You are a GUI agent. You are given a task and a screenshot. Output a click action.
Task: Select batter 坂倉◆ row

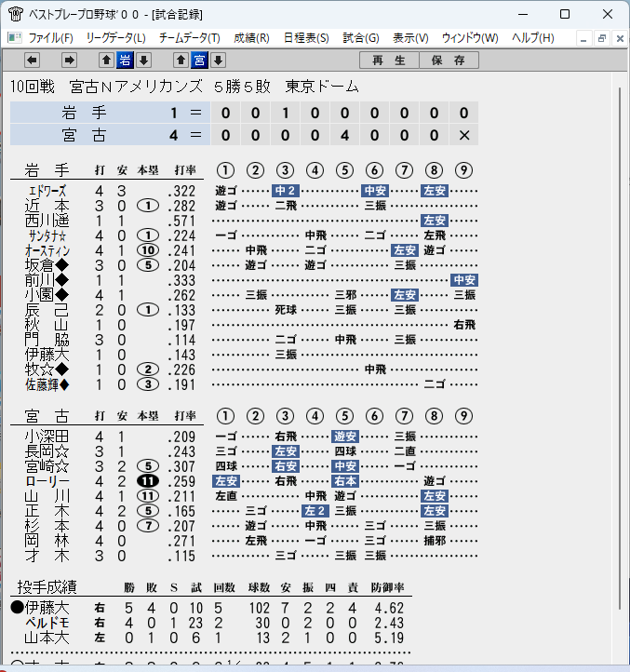pos(47,265)
